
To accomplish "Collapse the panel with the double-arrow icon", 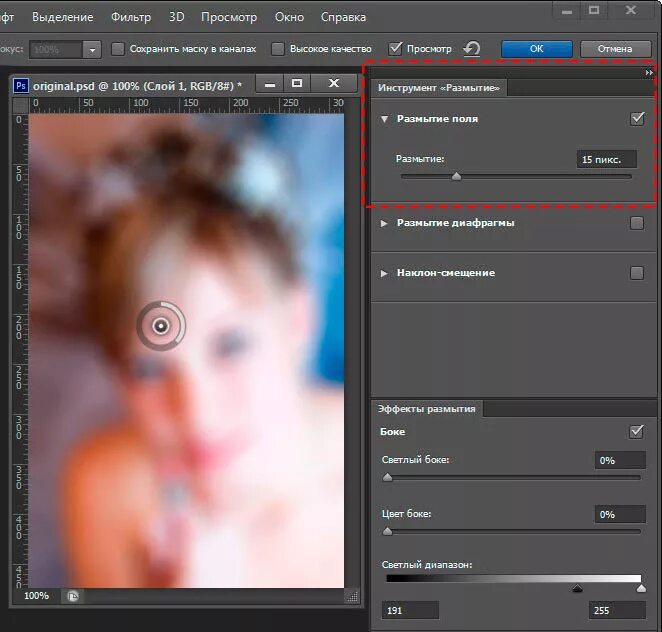I will [x=649, y=73].
